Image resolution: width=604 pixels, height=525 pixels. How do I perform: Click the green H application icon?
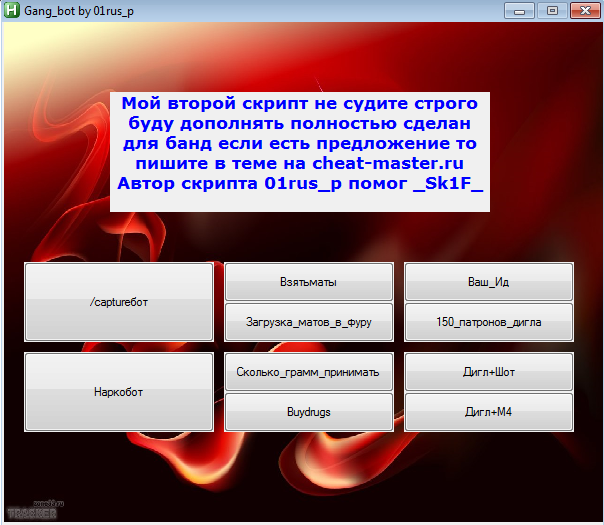pyautogui.click(x=11, y=10)
